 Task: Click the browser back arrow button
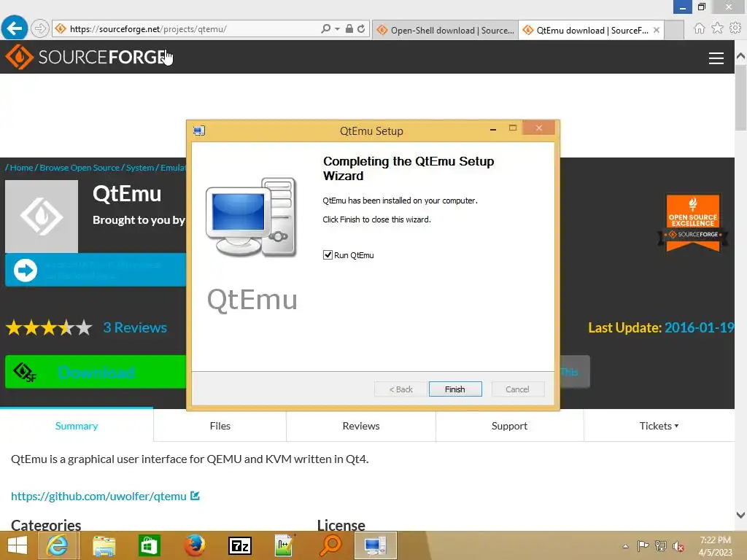[15, 28]
